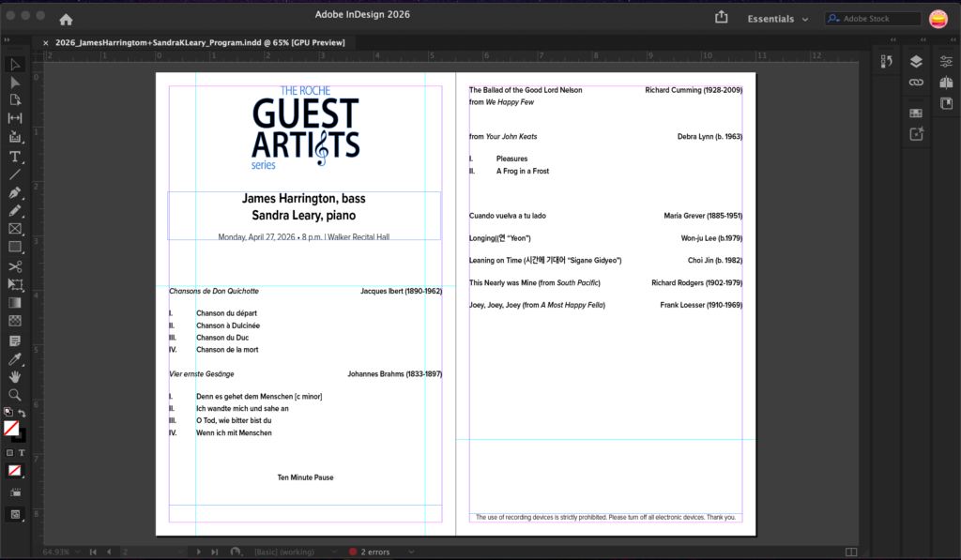Open the Swatches panel grid icon
The image size is (961, 560).
tap(916, 113)
